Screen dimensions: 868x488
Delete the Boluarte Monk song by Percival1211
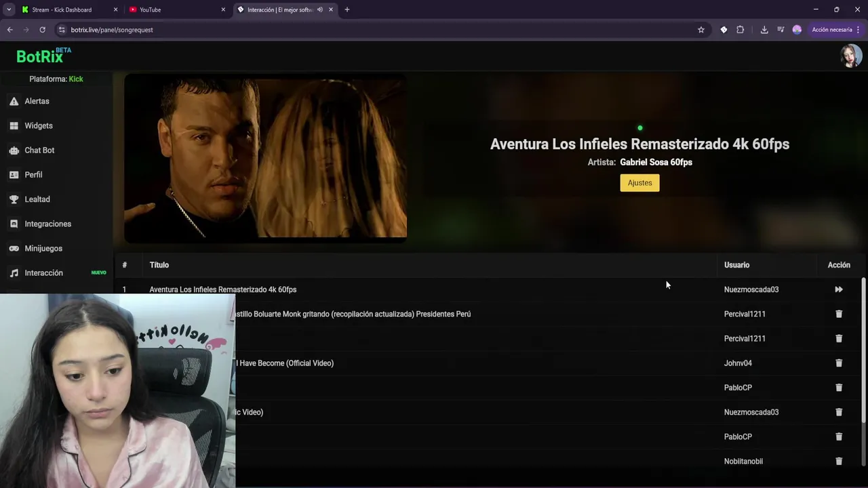839,314
